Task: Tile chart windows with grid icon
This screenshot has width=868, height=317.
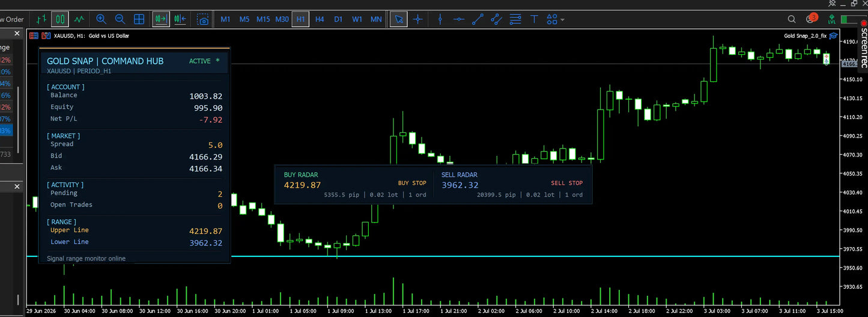Action: click(x=139, y=19)
